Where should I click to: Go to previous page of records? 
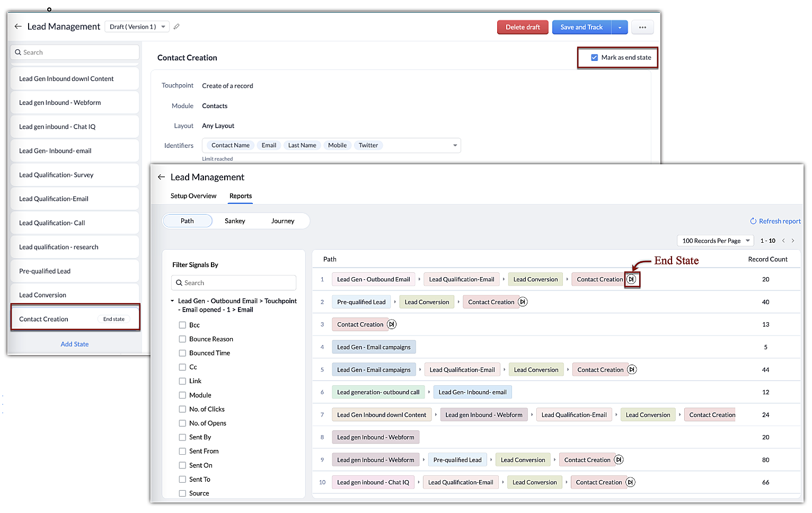coord(783,241)
